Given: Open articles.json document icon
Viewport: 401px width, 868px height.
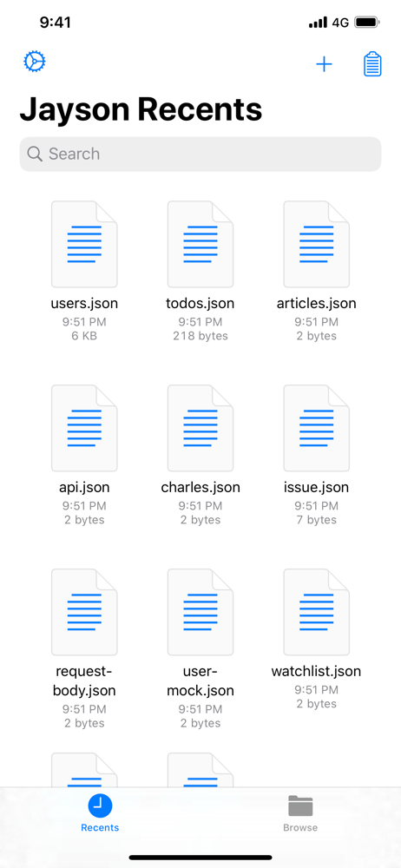Looking at the screenshot, I should tap(316, 244).
